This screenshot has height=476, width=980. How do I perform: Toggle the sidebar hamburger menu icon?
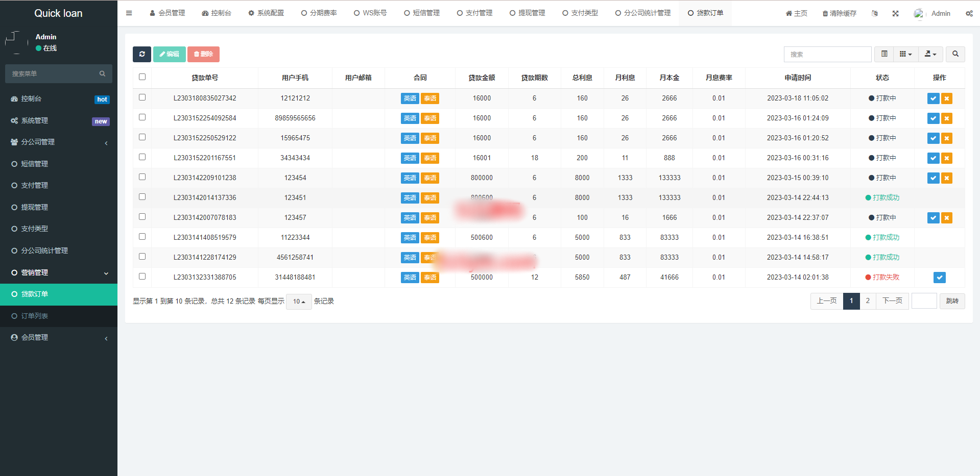tap(129, 13)
